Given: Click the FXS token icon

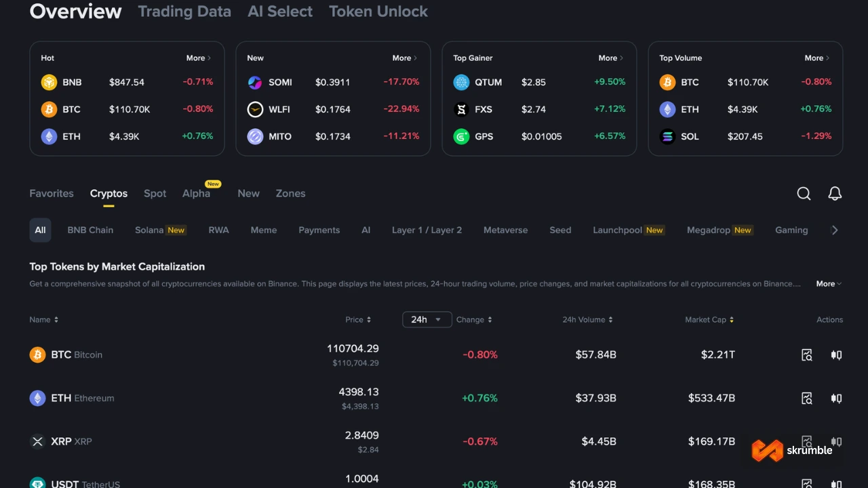Looking at the screenshot, I should click(461, 109).
